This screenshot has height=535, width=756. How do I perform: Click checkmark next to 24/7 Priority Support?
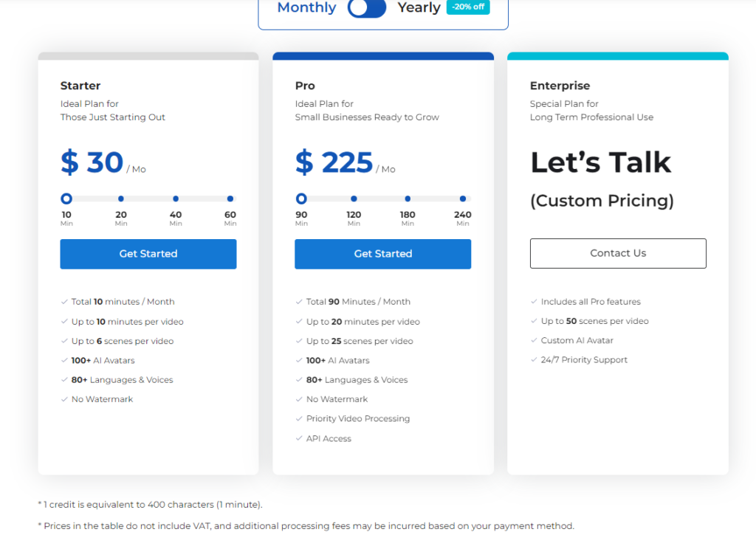tap(534, 360)
